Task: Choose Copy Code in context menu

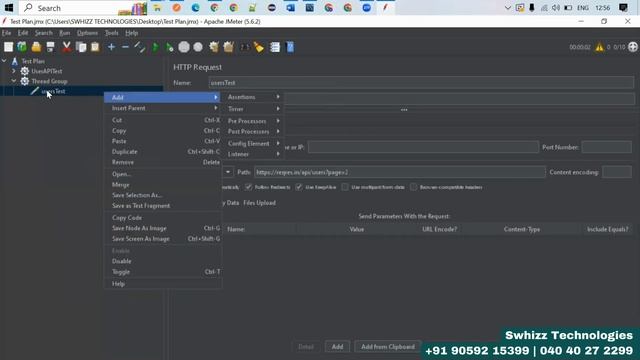Action: pyautogui.click(x=163, y=218)
